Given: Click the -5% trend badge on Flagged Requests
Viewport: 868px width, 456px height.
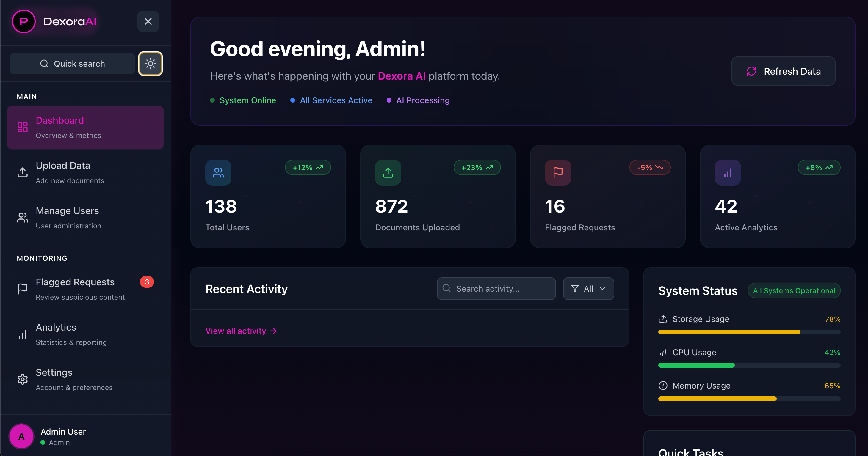Looking at the screenshot, I should coord(650,167).
